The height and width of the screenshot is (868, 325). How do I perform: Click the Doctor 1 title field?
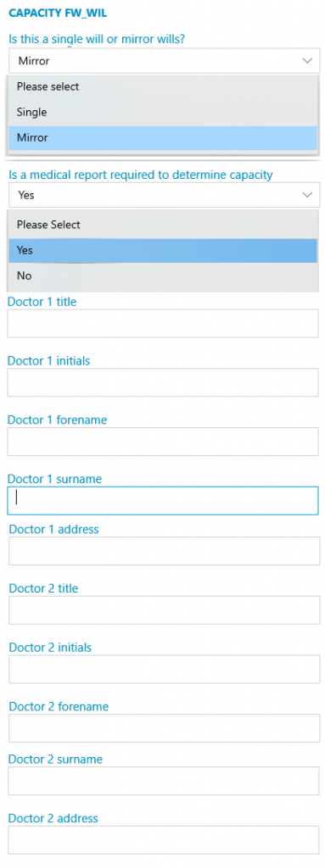(163, 323)
